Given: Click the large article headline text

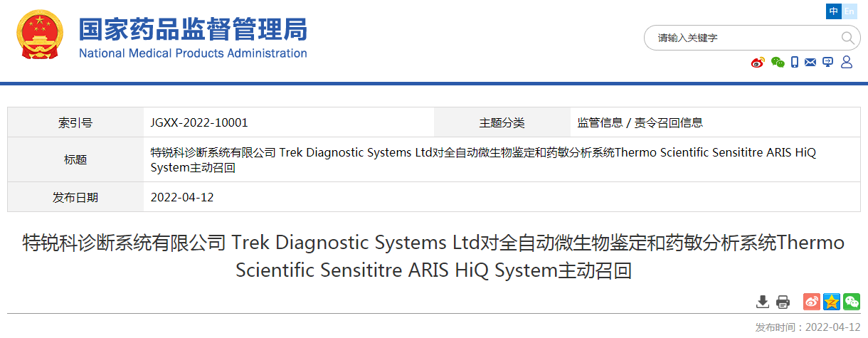Looking at the screenshot, I should coord(433,256).
